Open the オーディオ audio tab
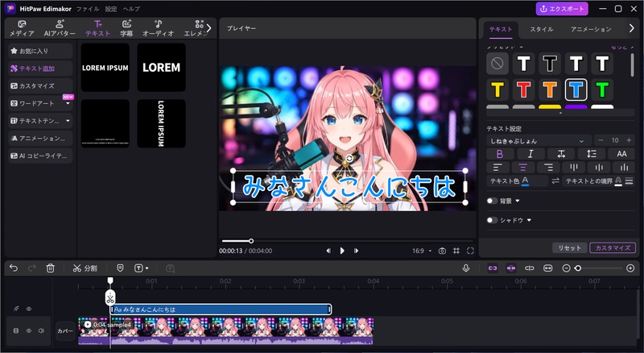The height and width of the screenshot is (353, 644). pyautogui.click(x=158, y=28)
